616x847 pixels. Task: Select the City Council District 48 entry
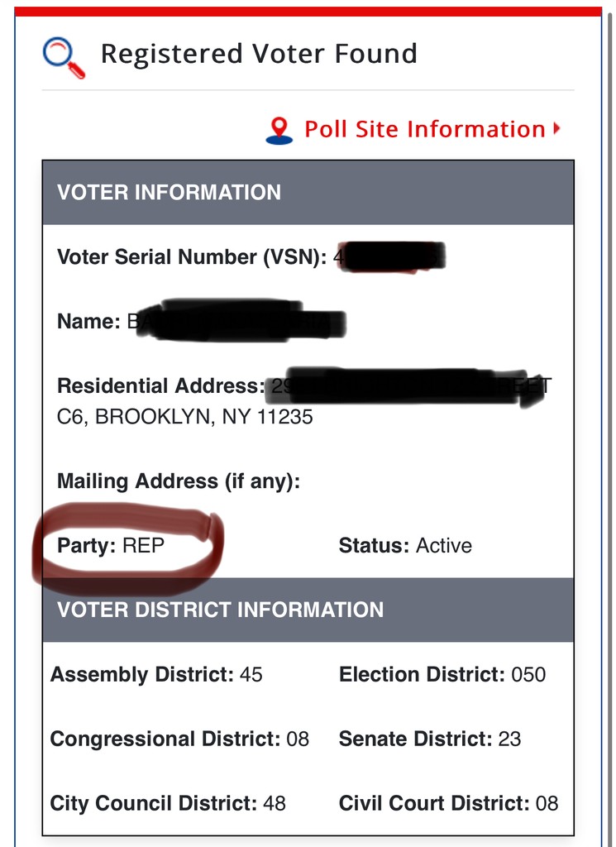[168, 803]
